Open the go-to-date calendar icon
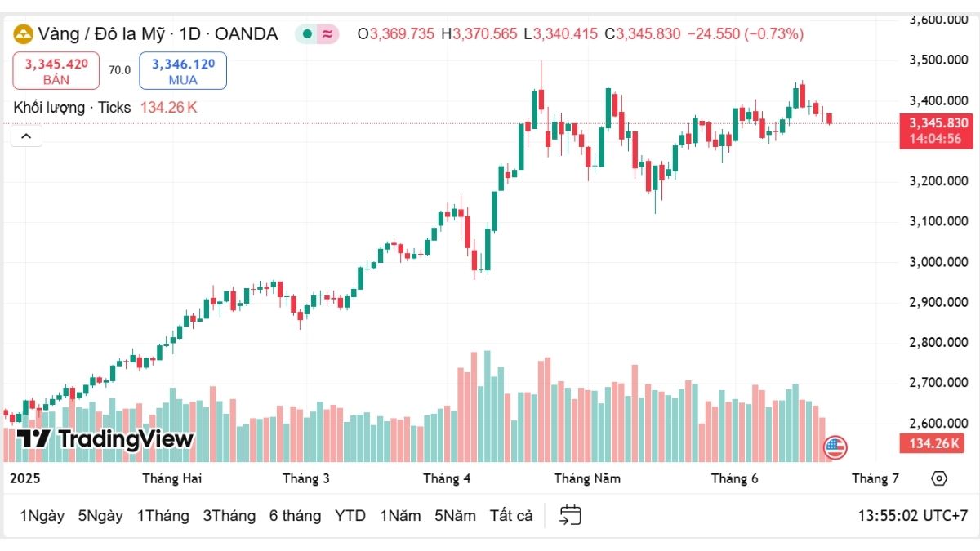980x551 pixels. [x=570, y=515]
